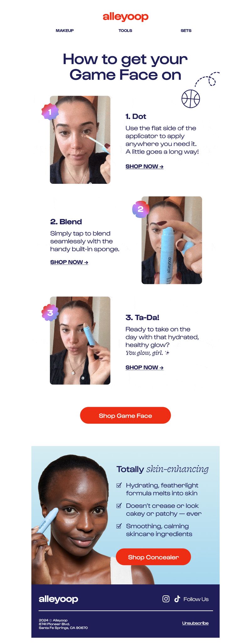Click the Shop Game Face button

point(125,415)
